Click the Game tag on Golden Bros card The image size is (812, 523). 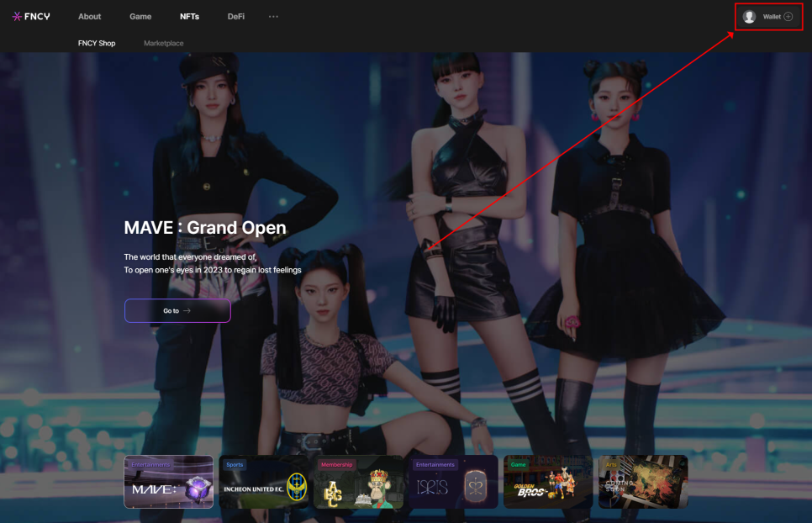click(x=519, y=464)
